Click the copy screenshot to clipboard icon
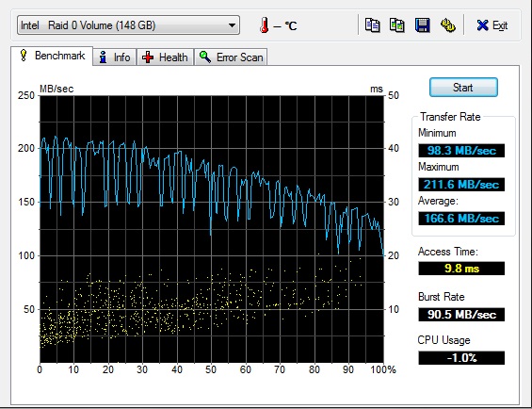The width and height of the screenshot is (532, 409). [x=397, y=25]
